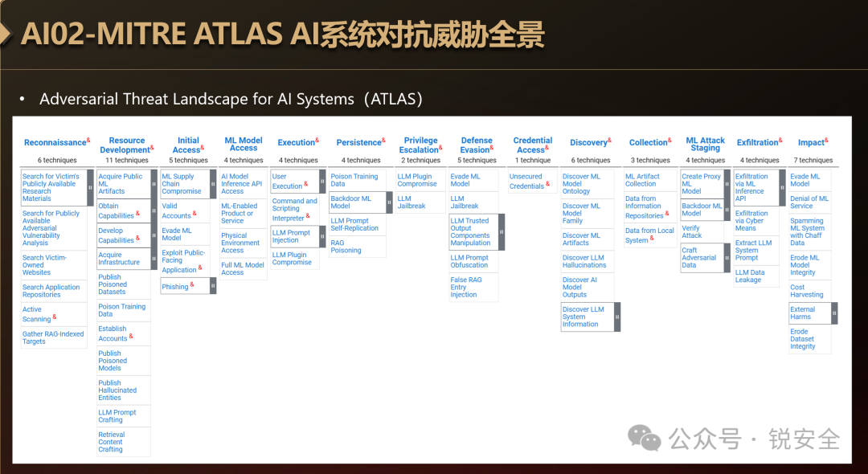Viewport: 868px width, 474px height.
Task: Open Denial of ML Service technique
Action: pos(809,202)
